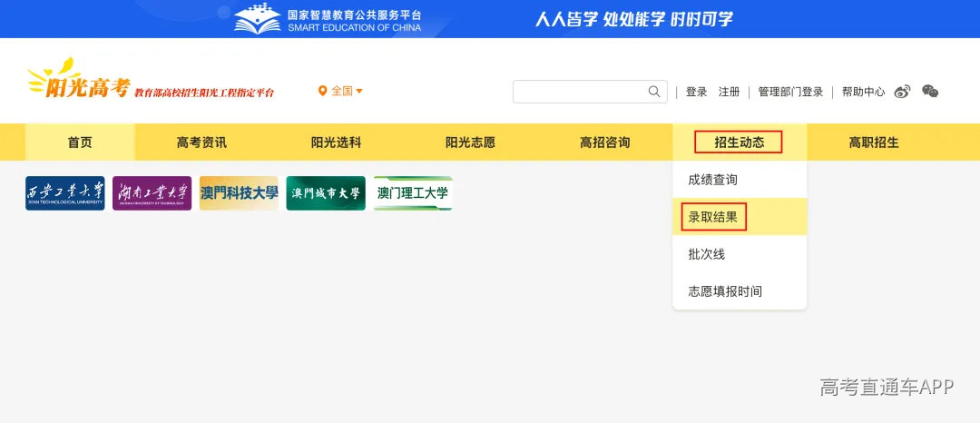Viewport: 980px width, 423px height.
Task: Go to the 首页 nav tab
Action: pyautogui.click(x=80, y=143)
